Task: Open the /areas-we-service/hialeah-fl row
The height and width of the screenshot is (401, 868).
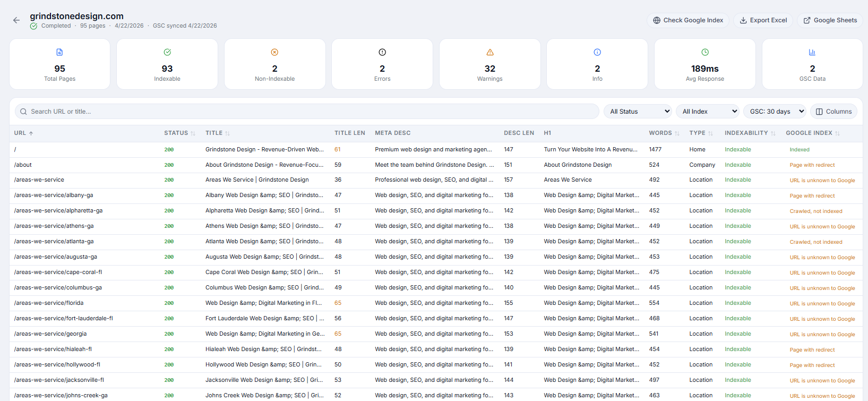Action: click(x=436, y=349)
